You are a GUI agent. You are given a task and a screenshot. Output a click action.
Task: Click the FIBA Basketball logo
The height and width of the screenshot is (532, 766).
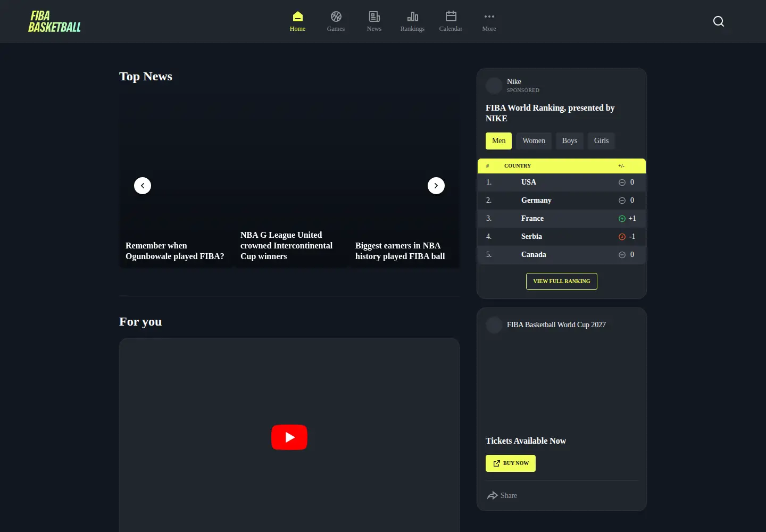coord(54,21)
